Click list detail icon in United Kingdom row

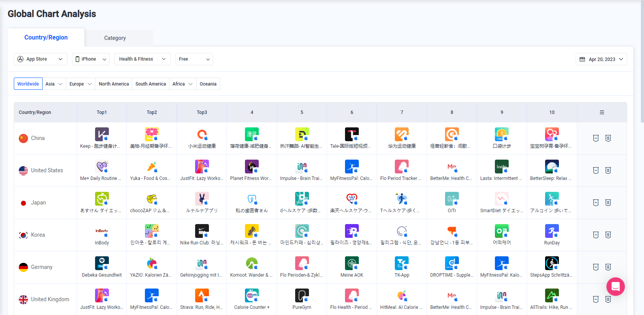click(x=608, y=299)
